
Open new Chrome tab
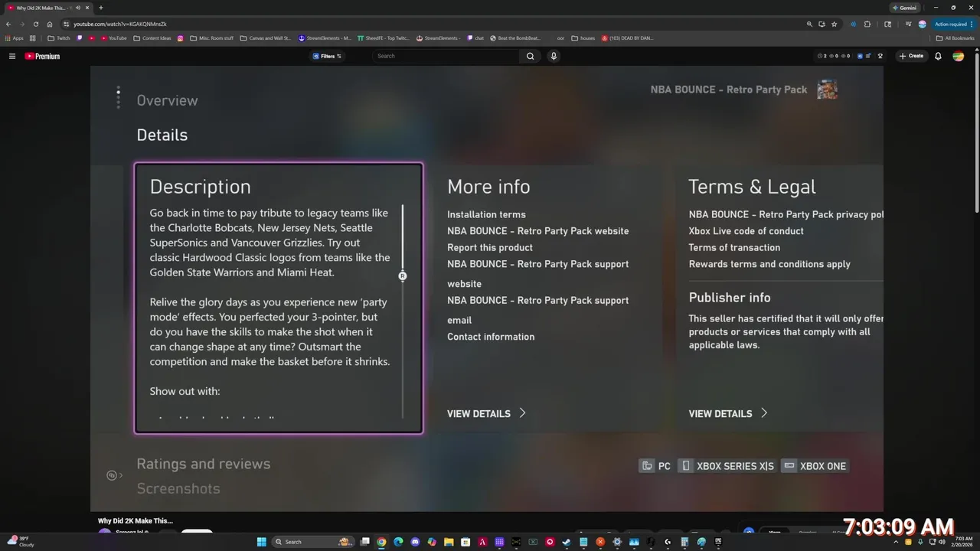coord(100,8)
